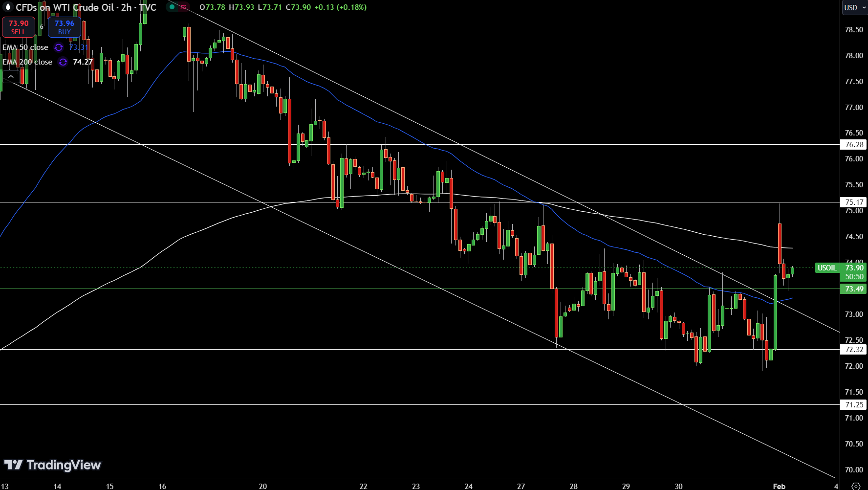Click the 73.90 SELL button

(x=19, y=27)
